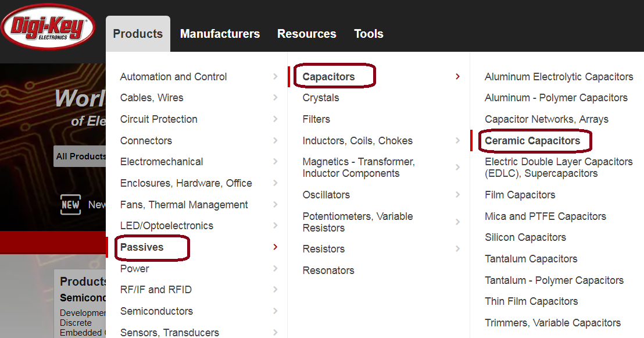
Task: Open Aluminum Electrolytic Capacitors
Action: click(559, 76)
